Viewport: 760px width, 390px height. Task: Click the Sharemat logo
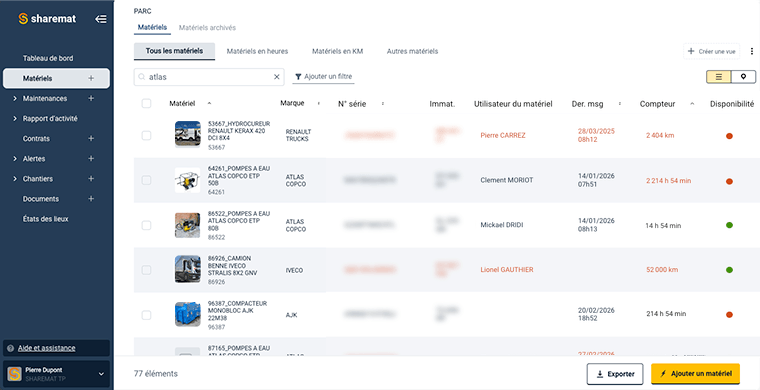click(47, 19)
